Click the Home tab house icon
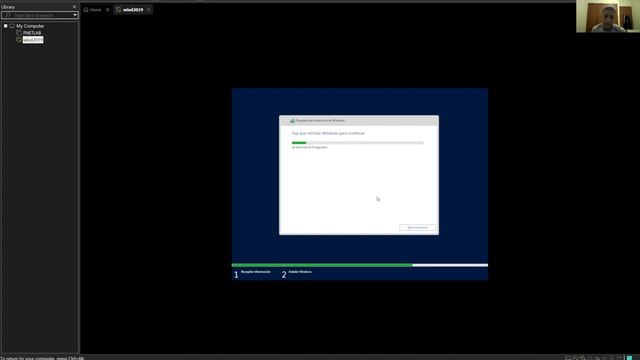Screen dimensions: 640x360 [86, 9]
